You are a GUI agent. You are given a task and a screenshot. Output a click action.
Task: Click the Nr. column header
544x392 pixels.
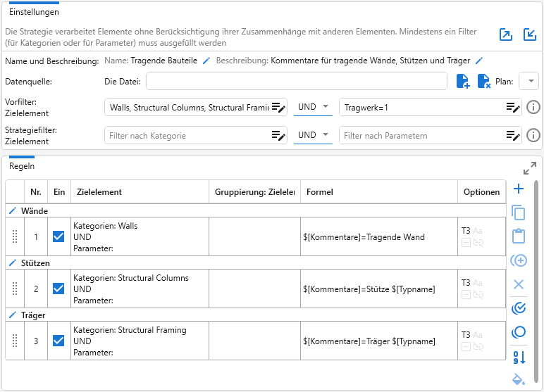point(36,192)
